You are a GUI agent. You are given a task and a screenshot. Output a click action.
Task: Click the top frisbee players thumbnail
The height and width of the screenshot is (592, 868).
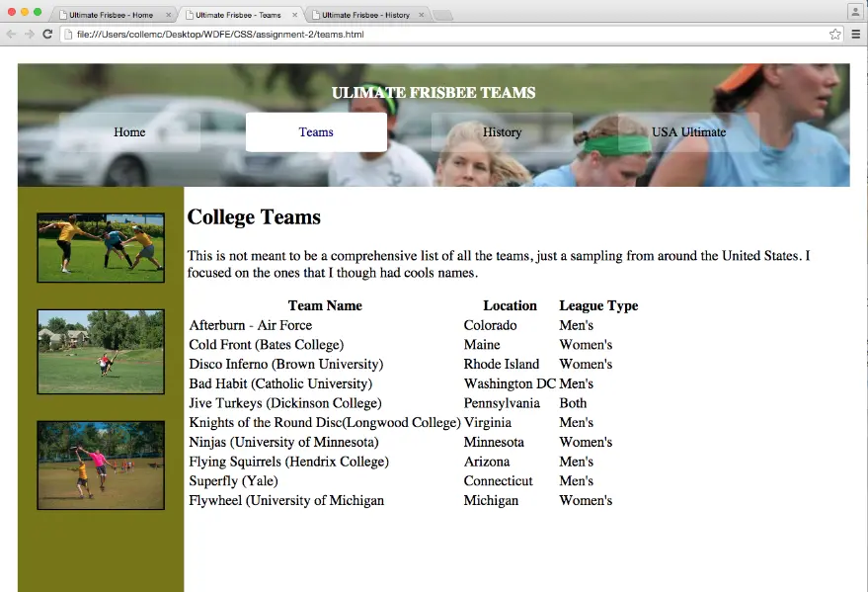coord(100,247)
